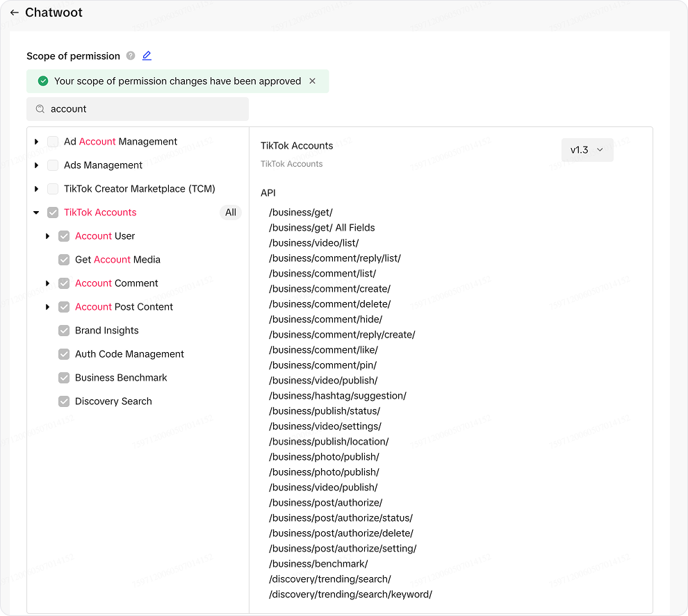Click the /business/comment/list/ entry

pyautogui.click(x=322, y=274)
